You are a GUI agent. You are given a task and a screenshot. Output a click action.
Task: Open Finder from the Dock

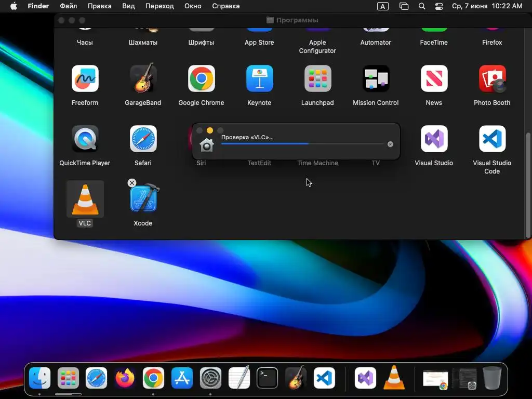[39, 378]
